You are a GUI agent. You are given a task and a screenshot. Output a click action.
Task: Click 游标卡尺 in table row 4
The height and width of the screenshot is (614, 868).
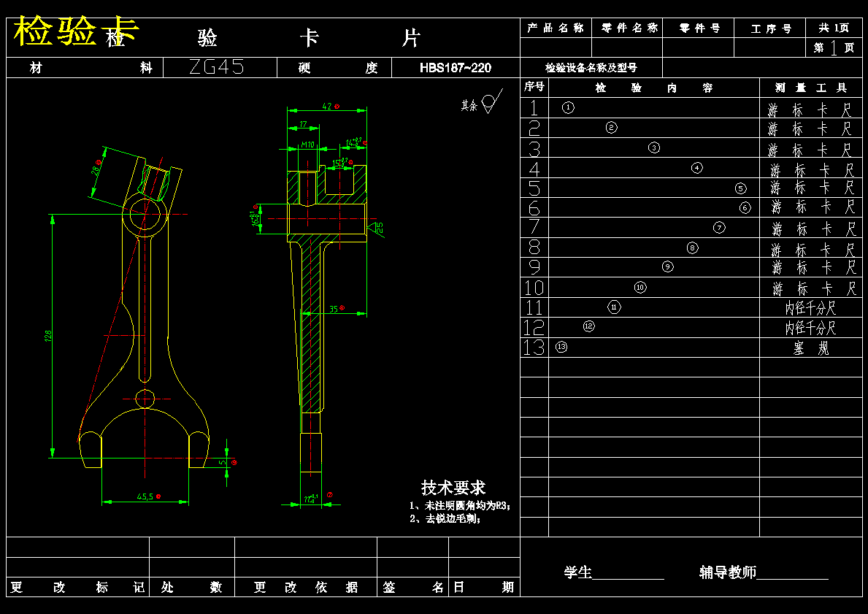812,170
